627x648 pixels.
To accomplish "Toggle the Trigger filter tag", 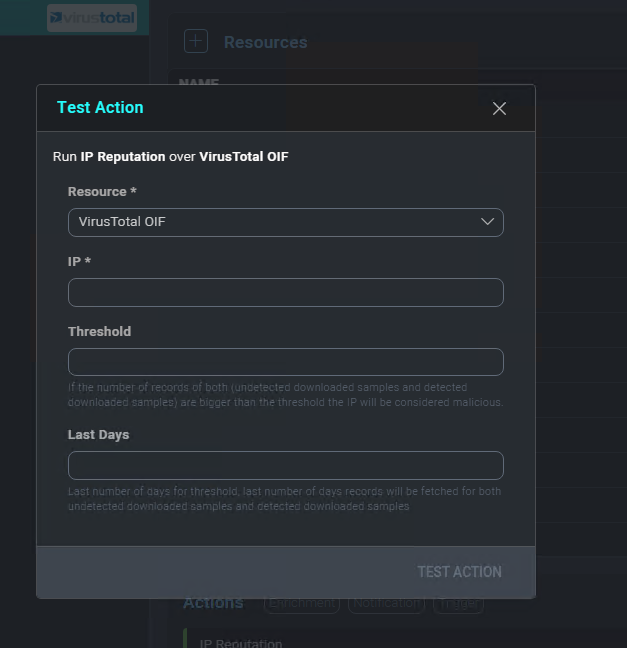I will click(x=458, y=603).
